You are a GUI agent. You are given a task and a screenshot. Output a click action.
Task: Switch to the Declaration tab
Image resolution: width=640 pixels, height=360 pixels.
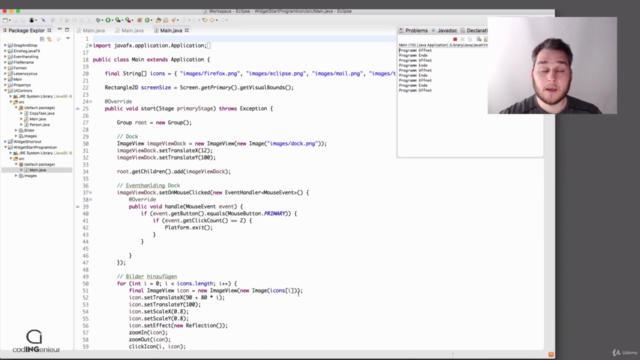[474, 31]
